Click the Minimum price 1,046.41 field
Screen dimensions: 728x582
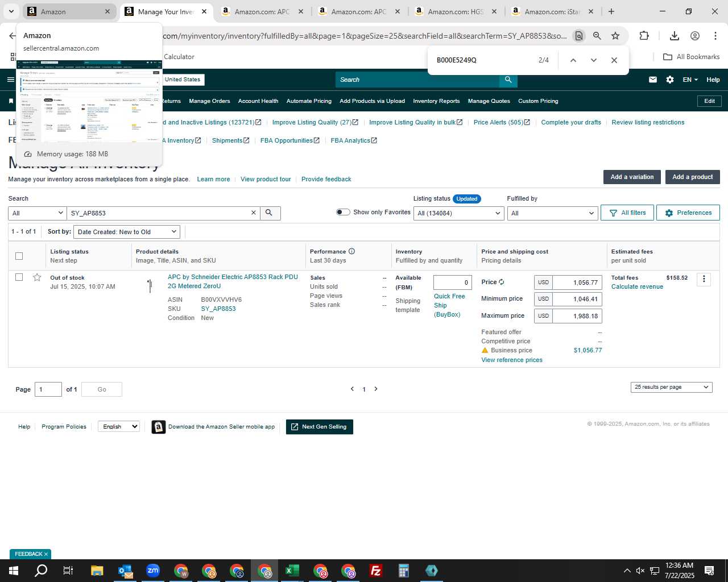(x=577, y=299)
